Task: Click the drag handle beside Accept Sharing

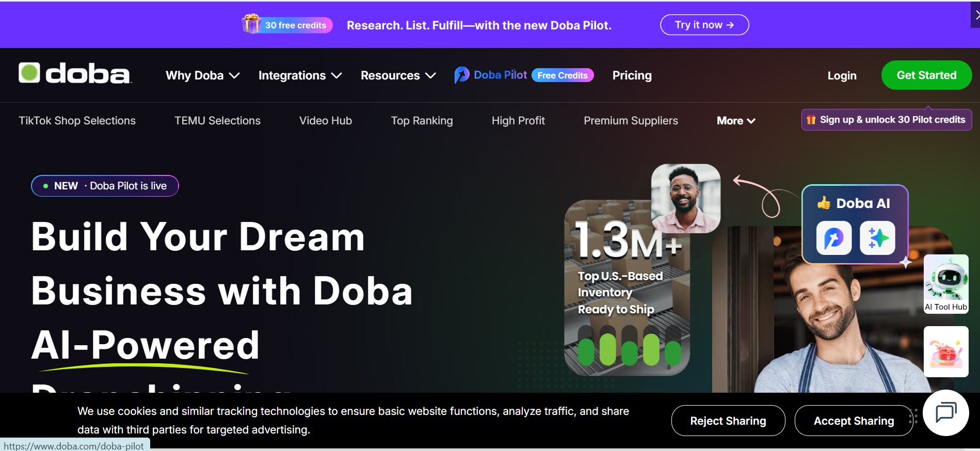Action: click(914, 416)
